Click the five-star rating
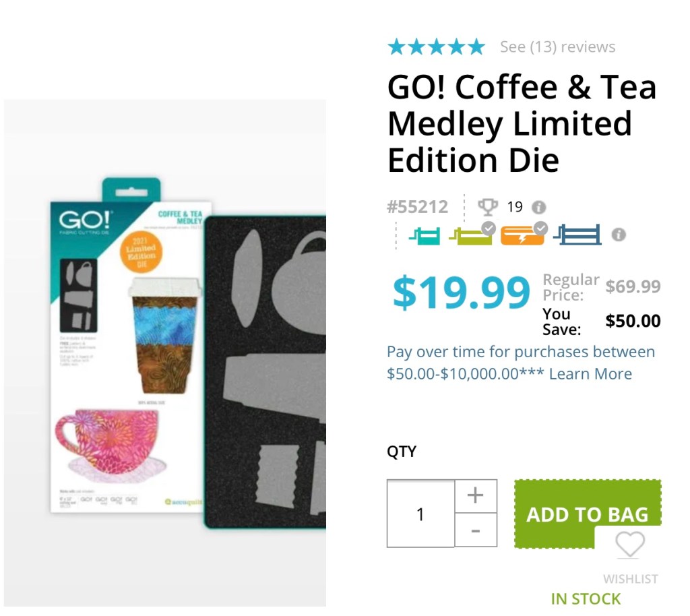Image resolution: width=690 pixels, height=616 pixels. [436, 47]
